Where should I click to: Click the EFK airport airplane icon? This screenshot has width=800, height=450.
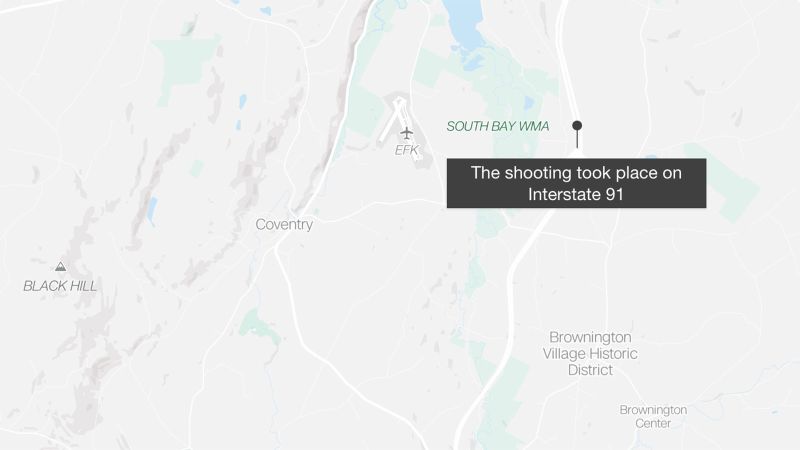407,133
